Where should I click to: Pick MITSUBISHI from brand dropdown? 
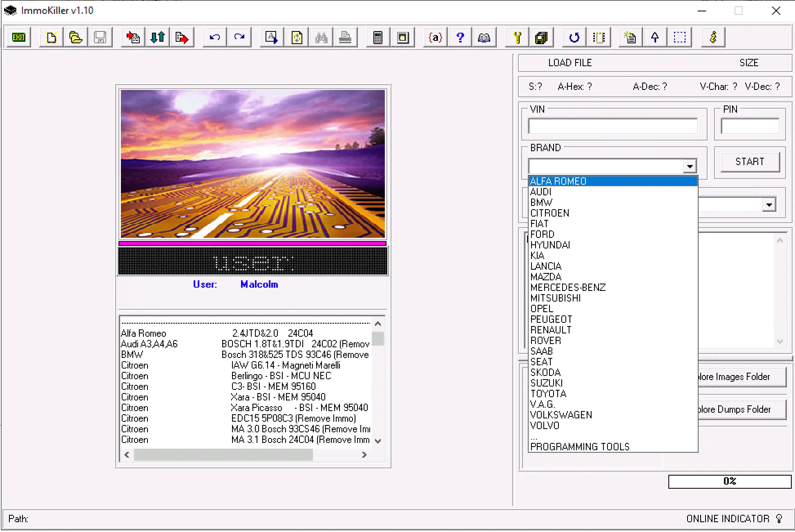pyautogui.click(x=613, y=298)
